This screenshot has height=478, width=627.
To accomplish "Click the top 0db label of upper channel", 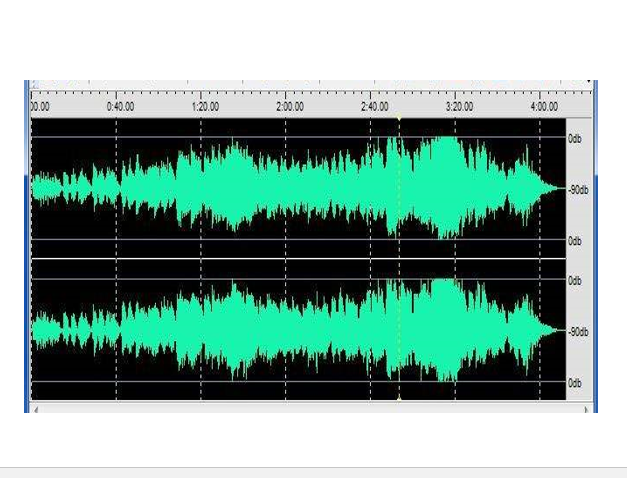I will [575, 139].
